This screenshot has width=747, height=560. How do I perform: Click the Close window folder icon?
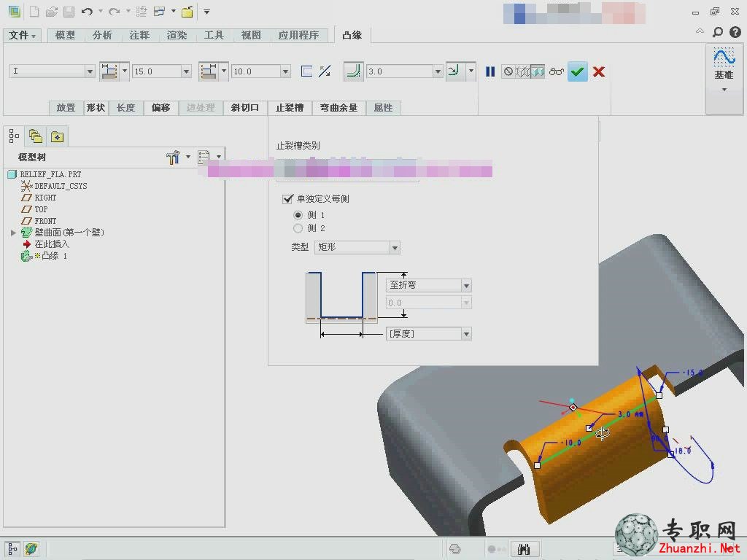(x=187, y=12)
